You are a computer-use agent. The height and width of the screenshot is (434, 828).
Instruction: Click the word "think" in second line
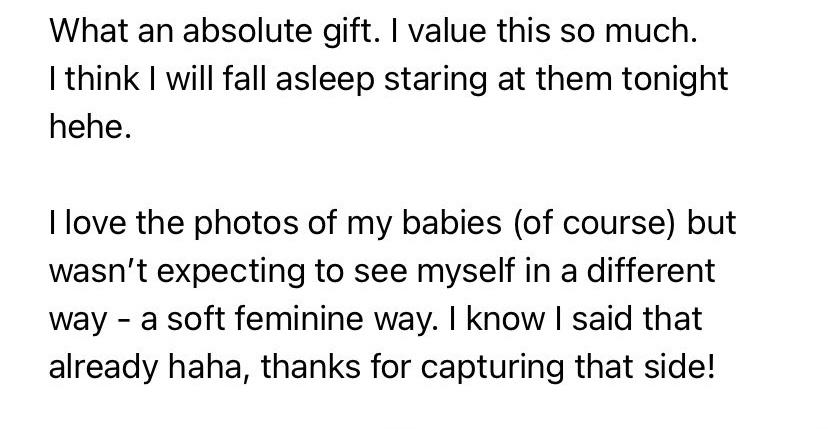(102, 79)
